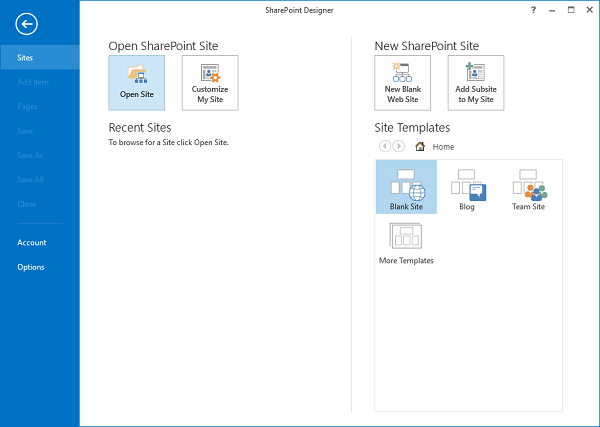Click the template navigation back arrow

(x=384, y=146)
